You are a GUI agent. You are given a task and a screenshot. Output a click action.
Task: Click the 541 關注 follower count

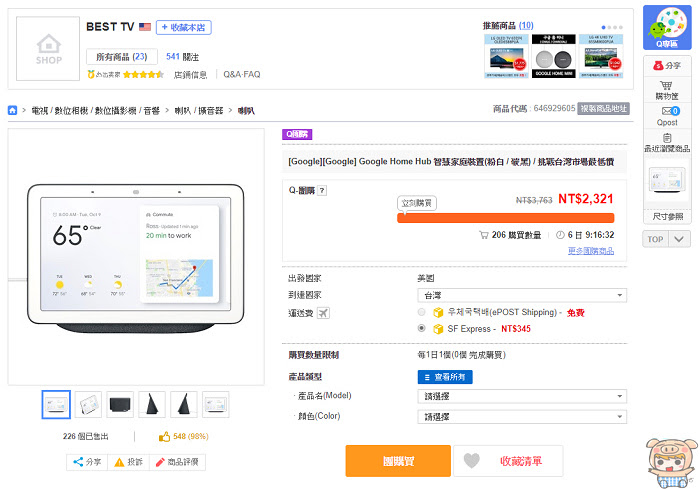point(182,57)
